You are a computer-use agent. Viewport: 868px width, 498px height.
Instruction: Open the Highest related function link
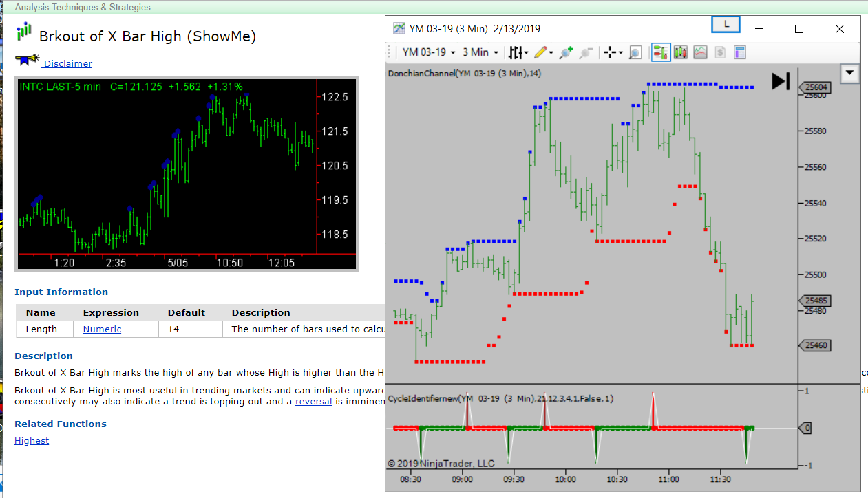(x=32, y=440)
